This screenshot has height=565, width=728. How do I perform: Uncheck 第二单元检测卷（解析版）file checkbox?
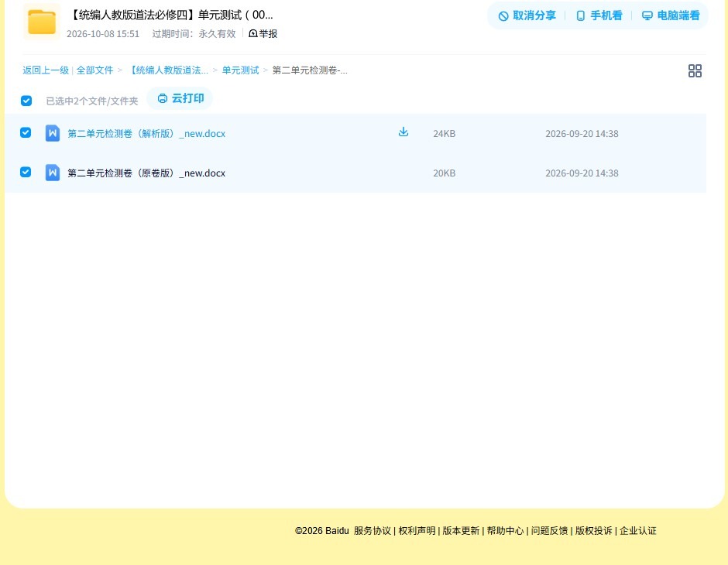(x=26, y=132)
